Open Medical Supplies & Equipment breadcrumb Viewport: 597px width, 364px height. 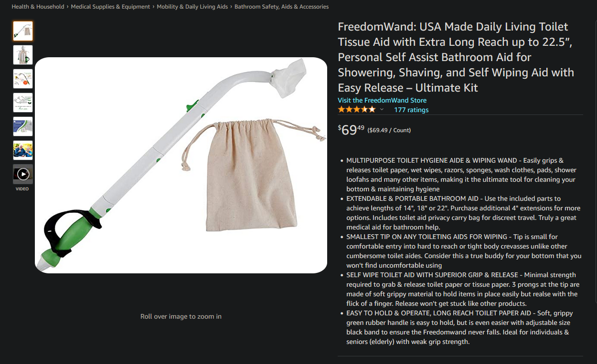coord(110,7)
